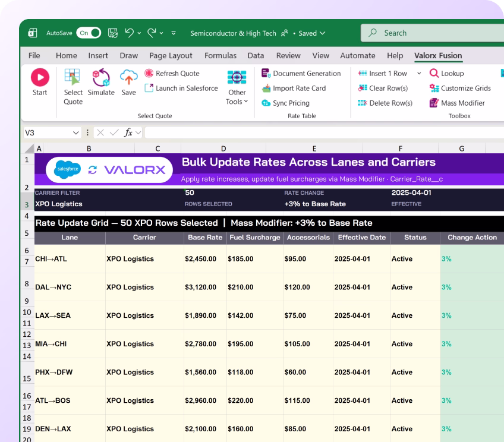Switch to the Draw tab
The width and height of the screenshot is (504, 442).
click(x=128, y=56)
